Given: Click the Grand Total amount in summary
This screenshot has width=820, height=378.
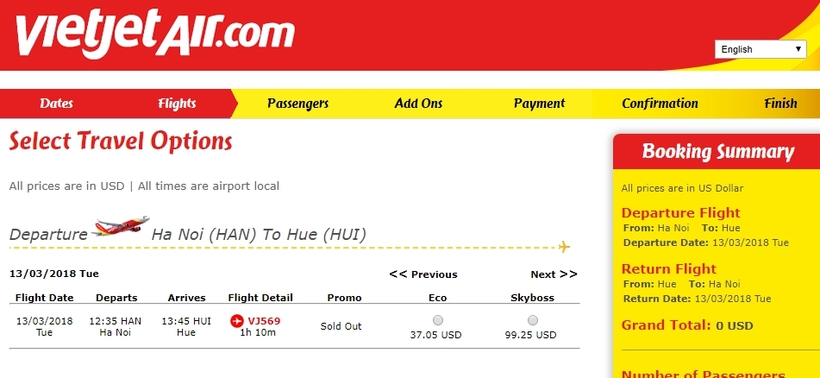Looking at the screenshot, I should [x=734, y=326].
